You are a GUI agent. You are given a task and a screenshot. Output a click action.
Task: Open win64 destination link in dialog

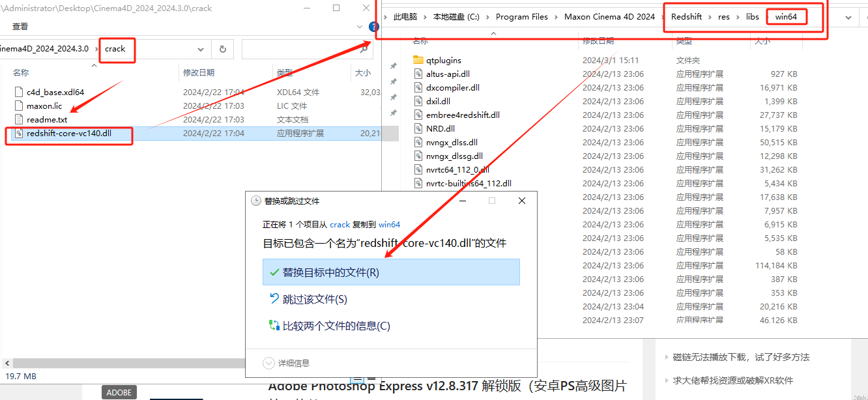[390, 224]
